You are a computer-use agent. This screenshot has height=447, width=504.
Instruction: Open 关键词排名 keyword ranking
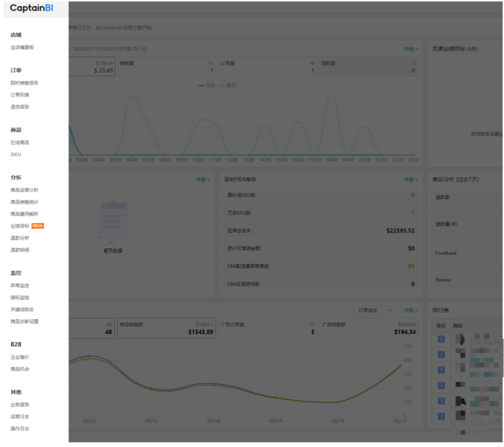(22, 310)
